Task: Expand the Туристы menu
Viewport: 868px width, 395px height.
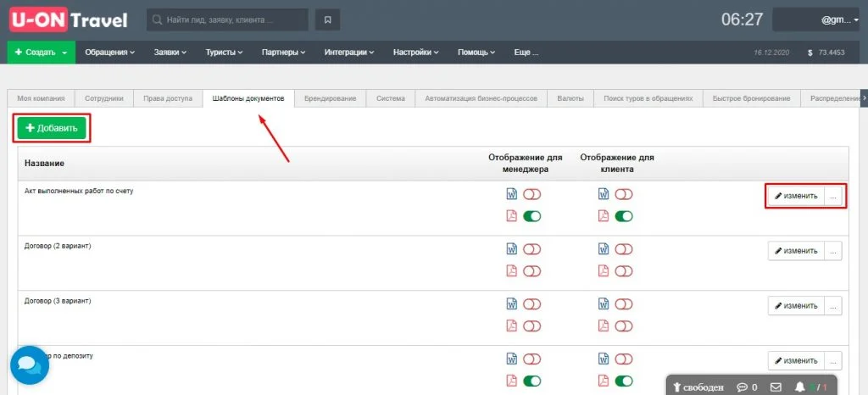Action: click(224, 53)
